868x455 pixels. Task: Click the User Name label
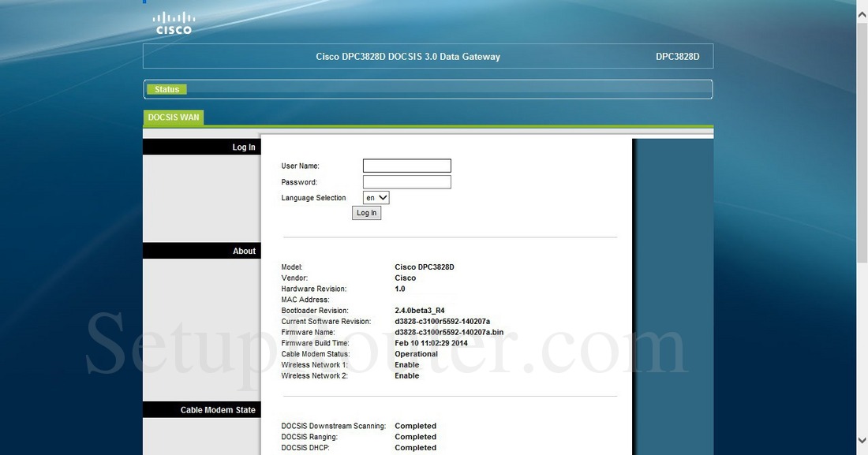point(300,166)
